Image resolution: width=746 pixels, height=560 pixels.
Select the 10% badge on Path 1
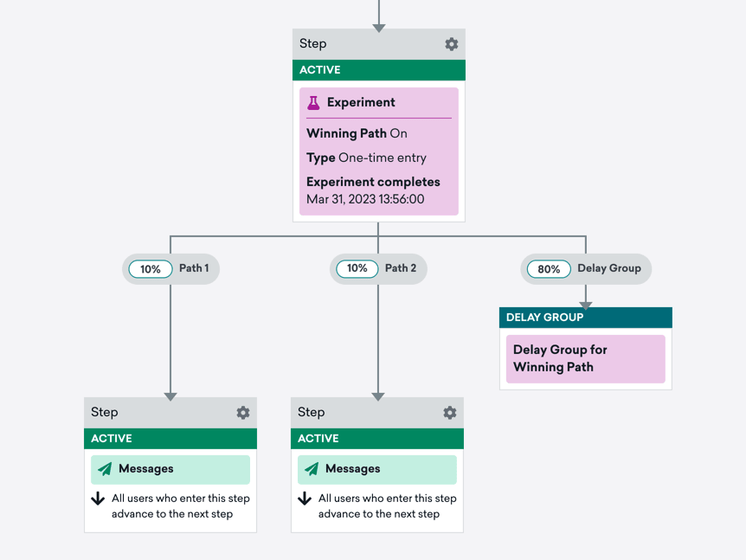click(x=151, y=269)
